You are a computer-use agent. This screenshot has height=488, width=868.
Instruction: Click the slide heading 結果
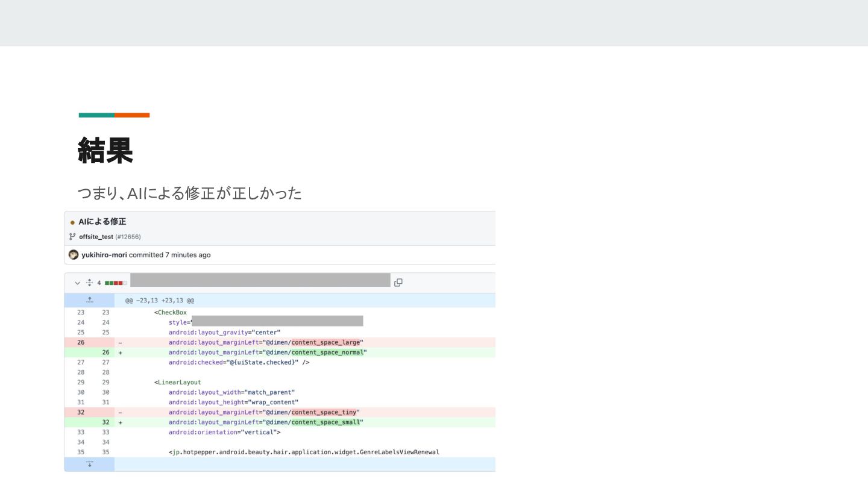[x=105, y=150]
